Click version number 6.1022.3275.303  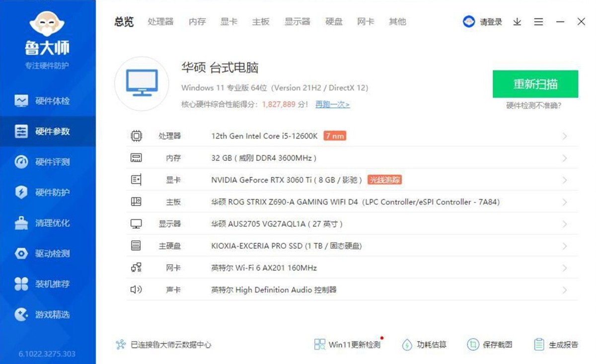(47, 354)
